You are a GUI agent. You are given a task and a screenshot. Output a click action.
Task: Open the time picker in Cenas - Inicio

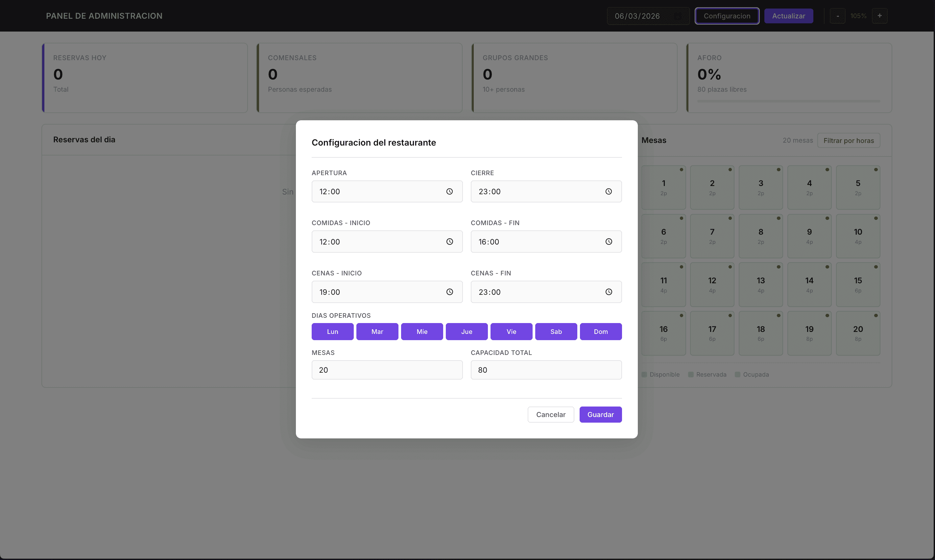point(449,292)
